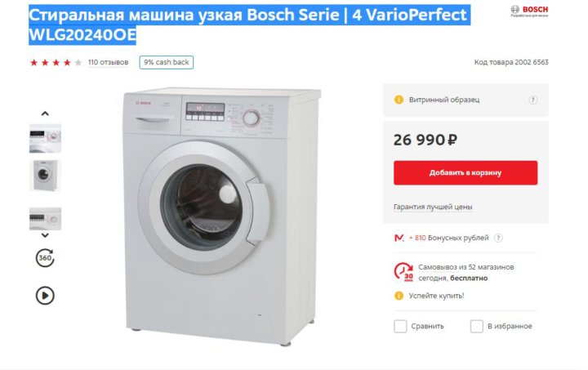The image size is (588, 370).
Task: Open the 360 degree product view
Action: 45,258
